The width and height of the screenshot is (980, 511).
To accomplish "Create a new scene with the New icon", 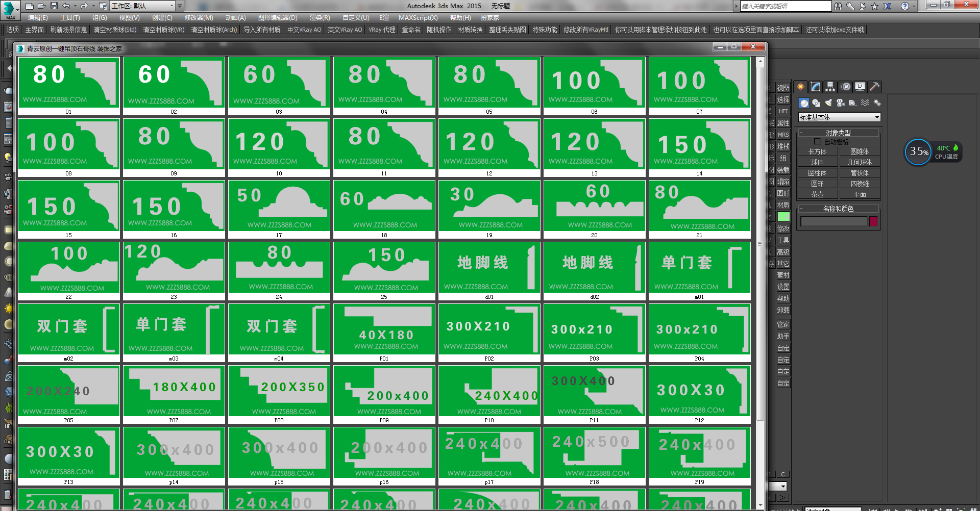I will tap(30, 6).
